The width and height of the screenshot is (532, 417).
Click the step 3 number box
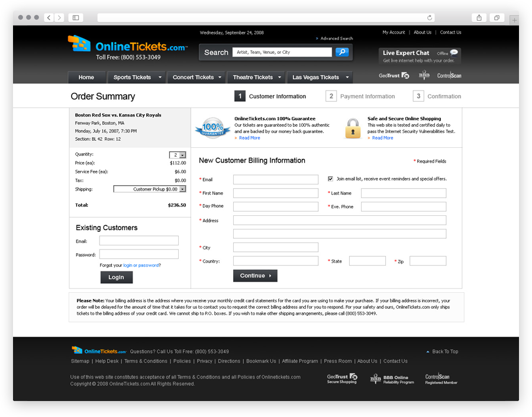(x=418, y=96)
